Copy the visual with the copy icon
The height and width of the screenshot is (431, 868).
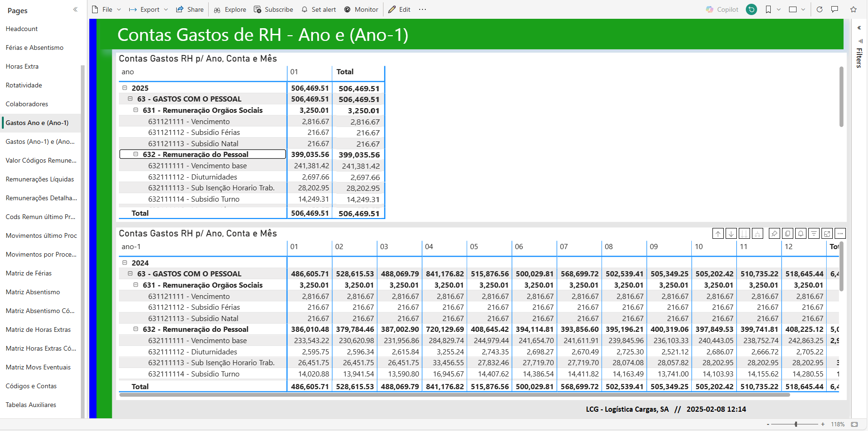pos(788,234)
